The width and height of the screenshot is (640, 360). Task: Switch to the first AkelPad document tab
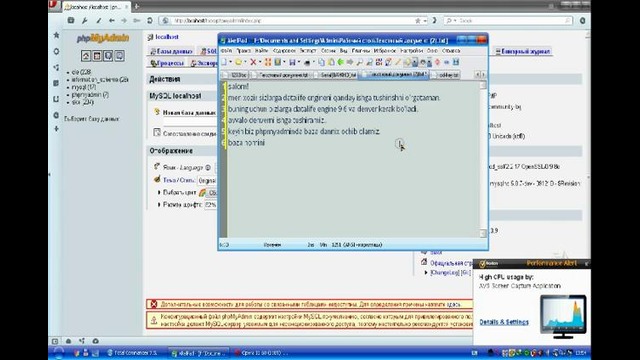(235, 75)
